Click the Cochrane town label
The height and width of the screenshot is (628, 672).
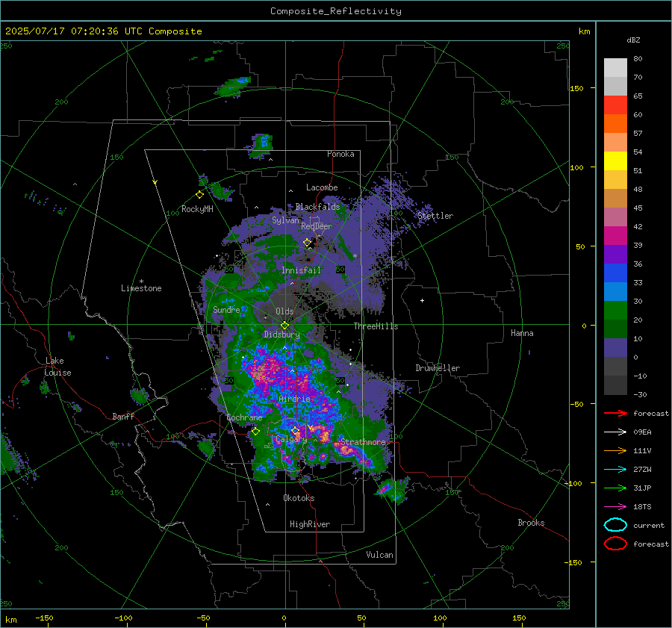coord(244,417)
